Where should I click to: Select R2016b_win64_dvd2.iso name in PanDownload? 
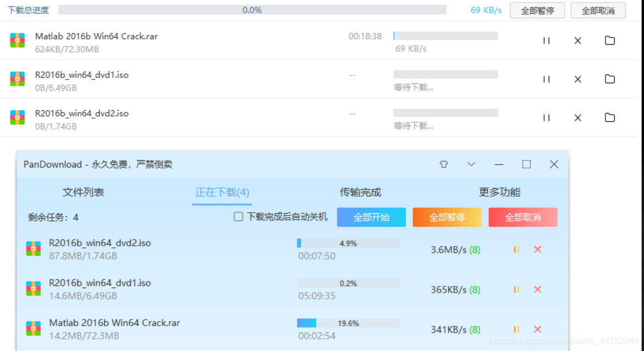tap(100, 243)
